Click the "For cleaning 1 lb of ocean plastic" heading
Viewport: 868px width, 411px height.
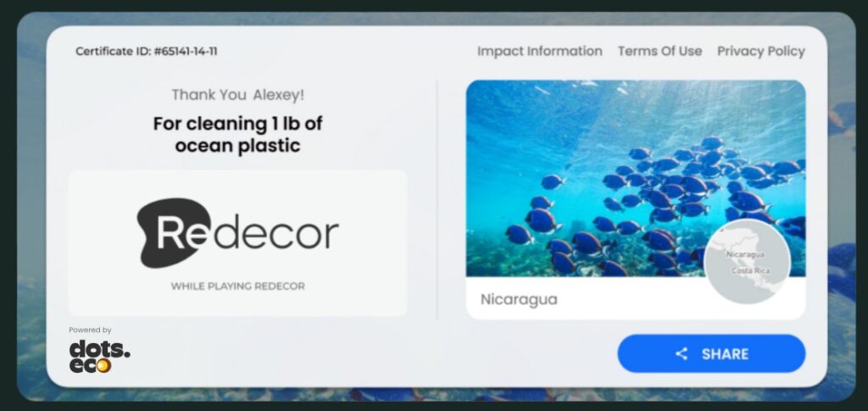pyautogui.click(x=238, y=135)
